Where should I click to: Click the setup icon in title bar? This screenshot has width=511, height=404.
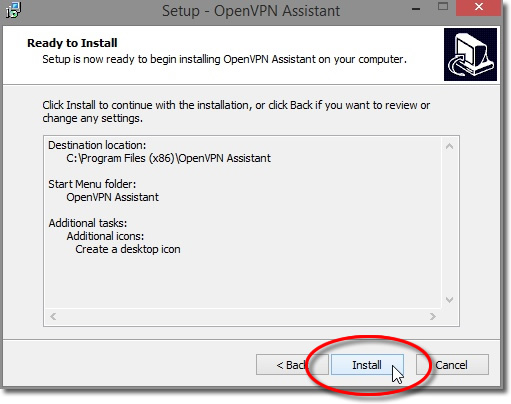14,10
